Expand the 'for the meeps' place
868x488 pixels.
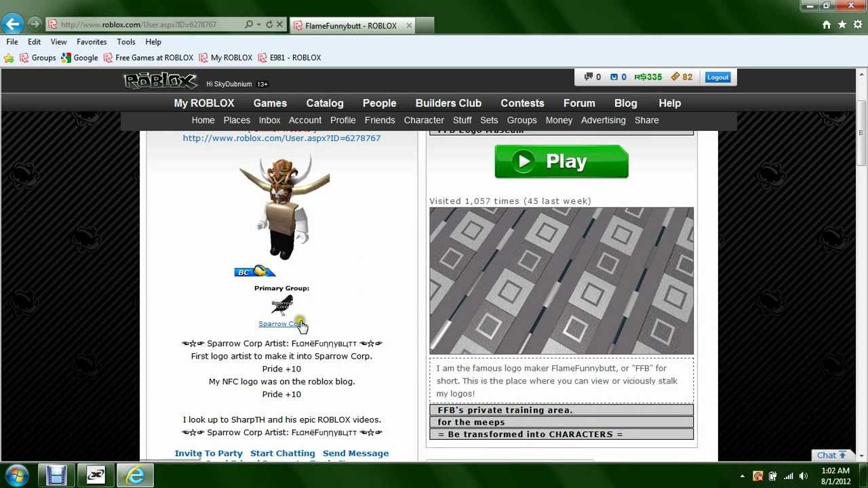pyautogui.click(x=561, y=422)
